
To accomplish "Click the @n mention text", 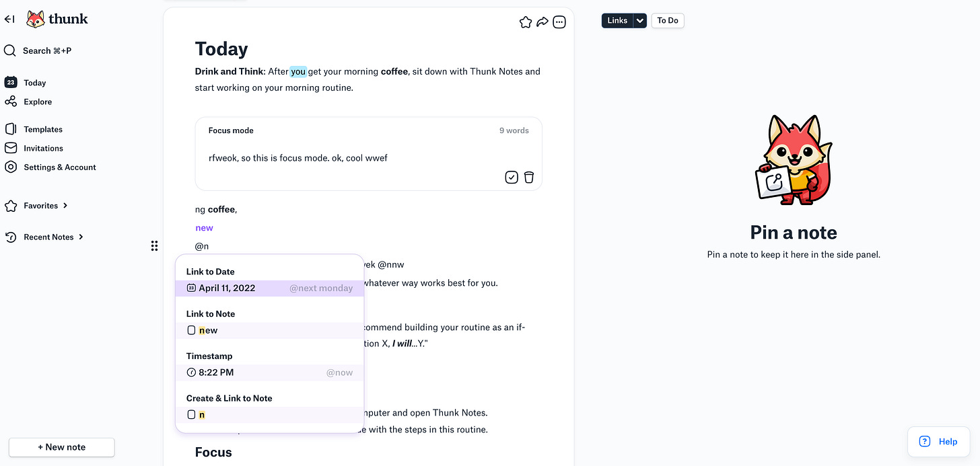I will [202, 246].
